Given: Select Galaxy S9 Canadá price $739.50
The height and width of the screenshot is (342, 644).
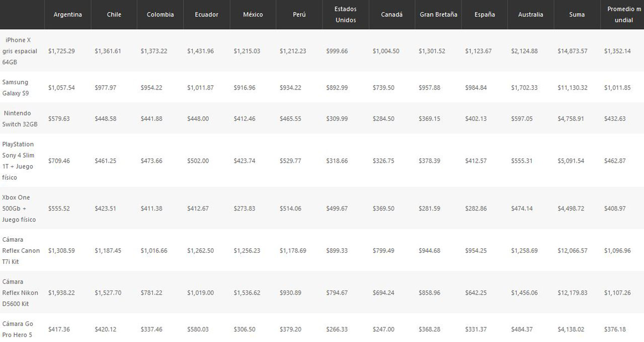Looking at the screenshot, I should pyautogui.click(x=383, y=88).
